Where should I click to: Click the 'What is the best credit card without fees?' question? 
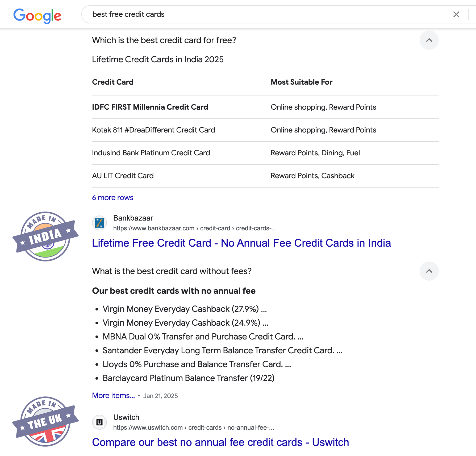(172, 271)
